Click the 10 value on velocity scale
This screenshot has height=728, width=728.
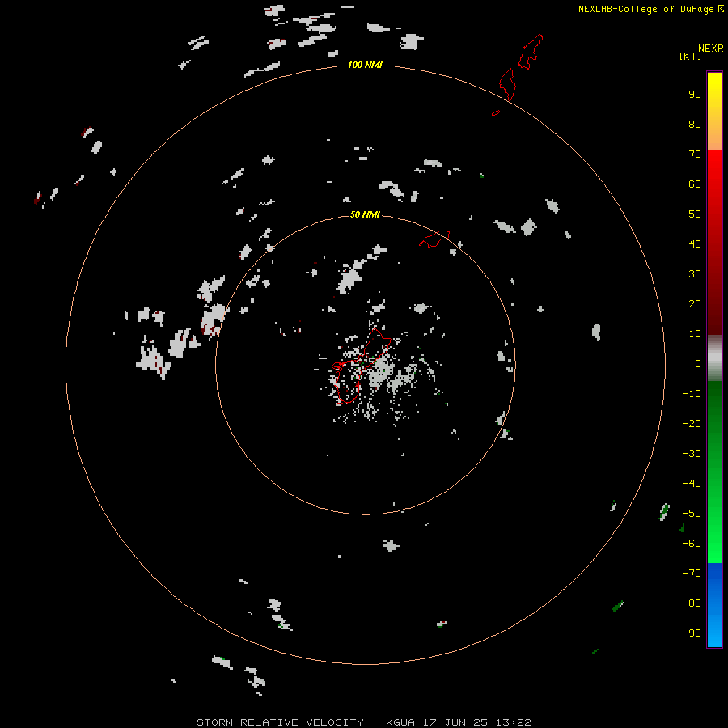695,334
